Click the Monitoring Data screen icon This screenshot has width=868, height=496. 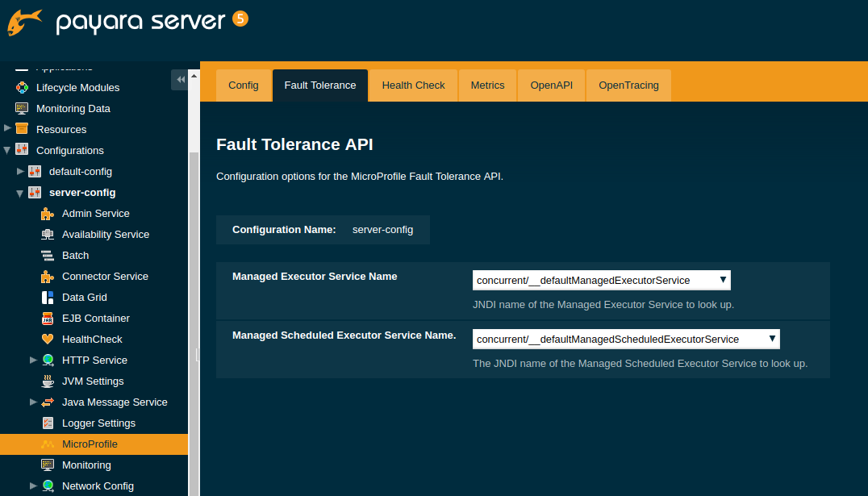(x=22, y=109)
